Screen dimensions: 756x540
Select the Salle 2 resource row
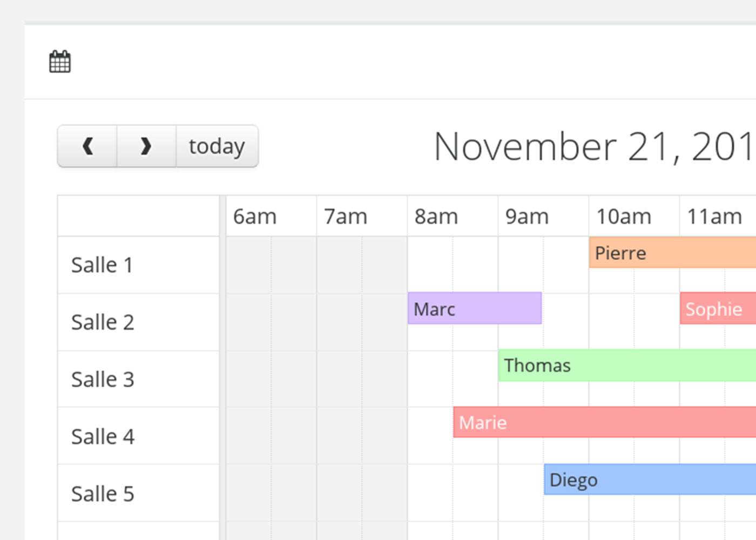(x=103, y=322)
